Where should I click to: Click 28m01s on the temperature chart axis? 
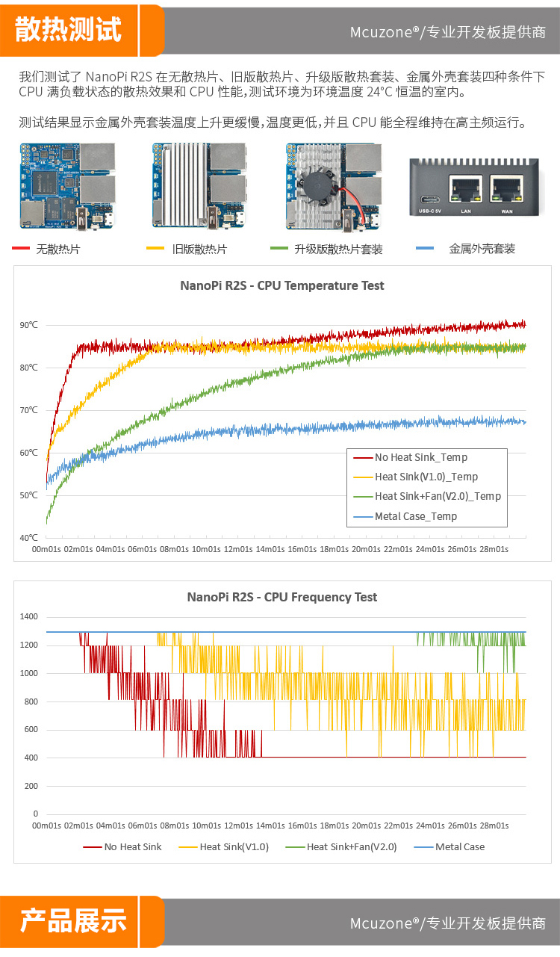point(494,549)
